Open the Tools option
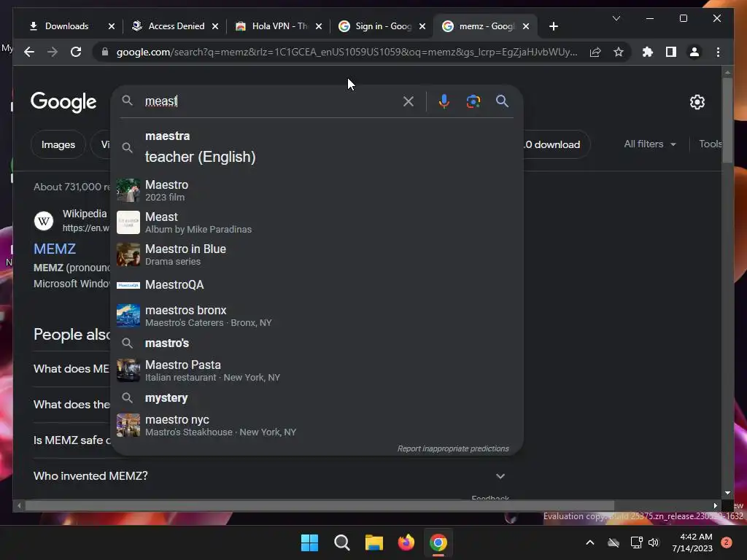 coord(710,144)
